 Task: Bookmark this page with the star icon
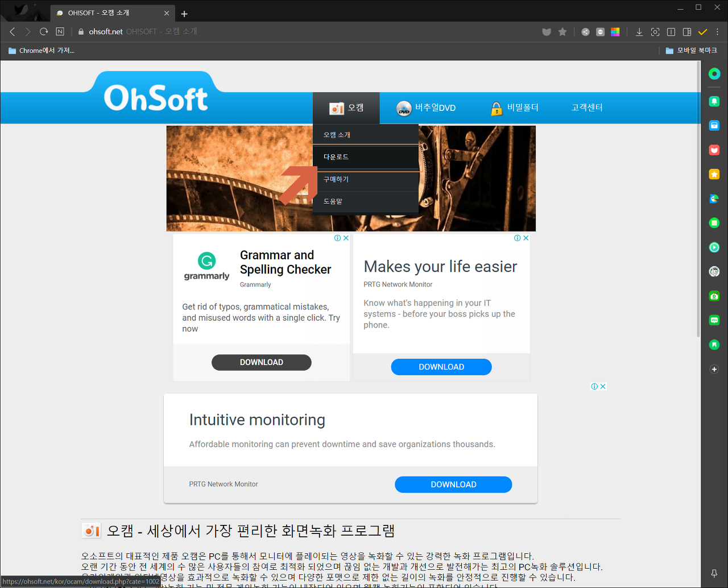(x=562, y=32)
